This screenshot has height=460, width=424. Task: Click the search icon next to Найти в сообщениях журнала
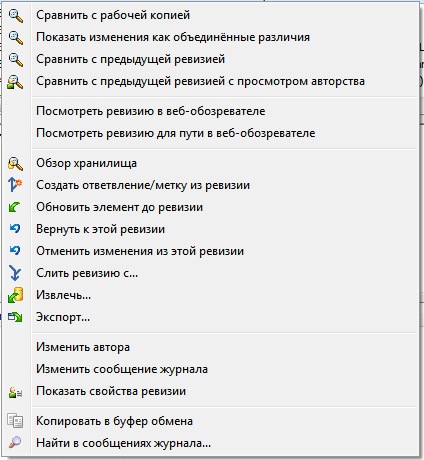point(15,443)
